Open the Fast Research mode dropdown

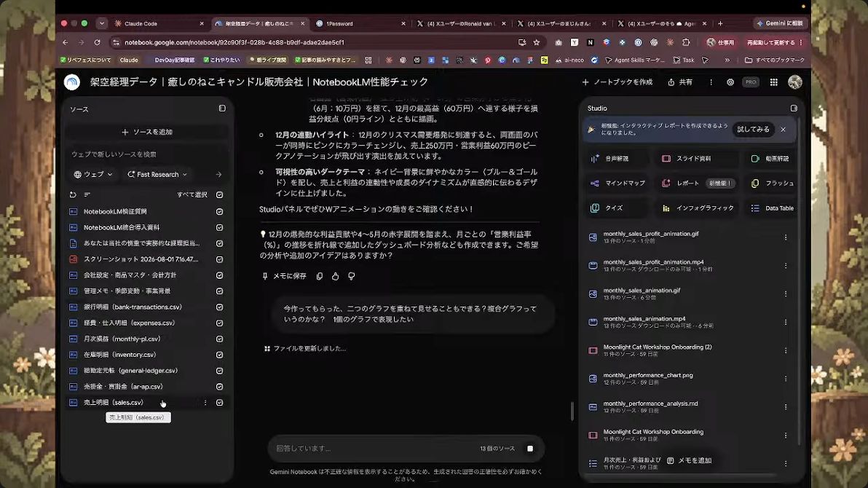(x=157, y=175)
